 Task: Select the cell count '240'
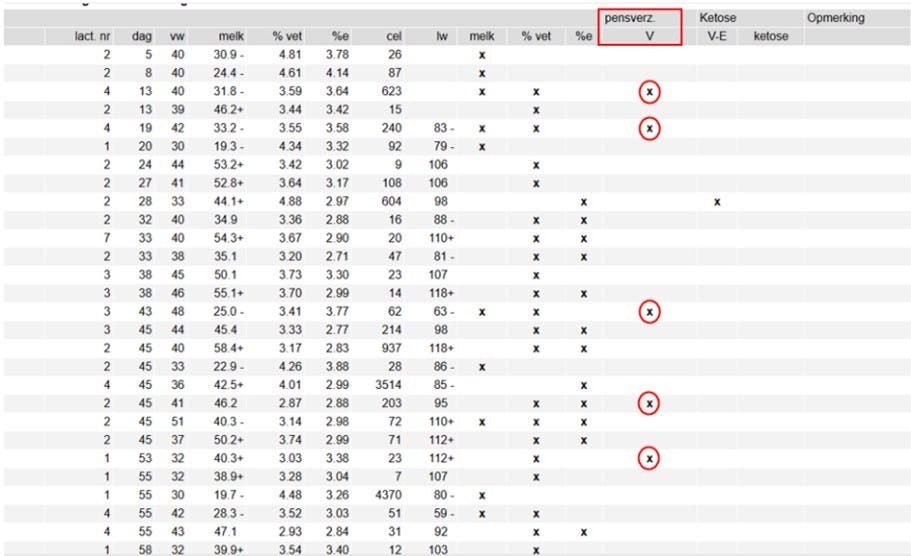point(392,128)
